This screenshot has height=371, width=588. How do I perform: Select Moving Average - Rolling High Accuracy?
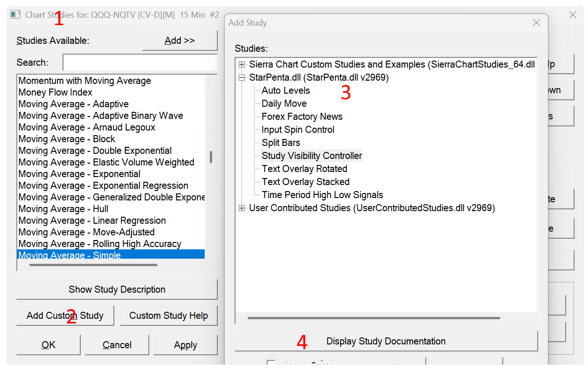pyautogui.click(x=100, y=244)
